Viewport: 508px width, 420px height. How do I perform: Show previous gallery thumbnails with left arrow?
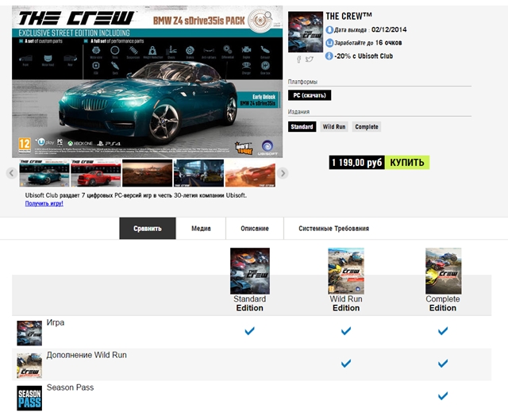(x=11, y=173)
